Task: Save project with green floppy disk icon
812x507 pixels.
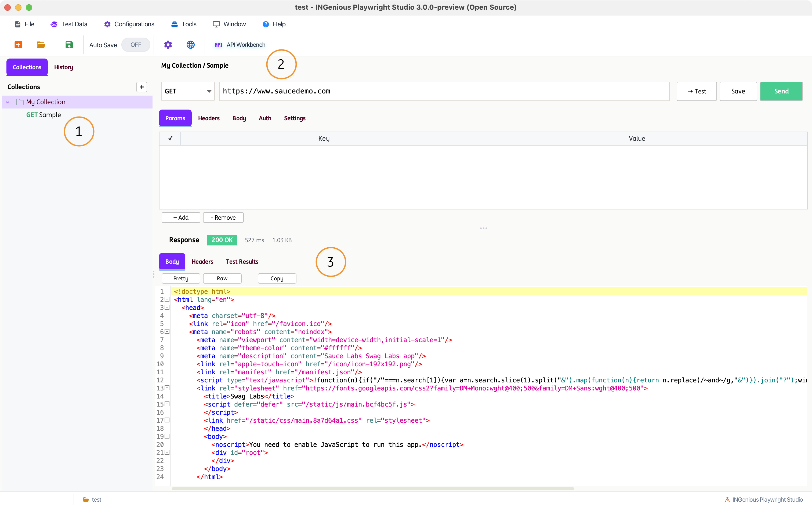Action: (69, 45)
